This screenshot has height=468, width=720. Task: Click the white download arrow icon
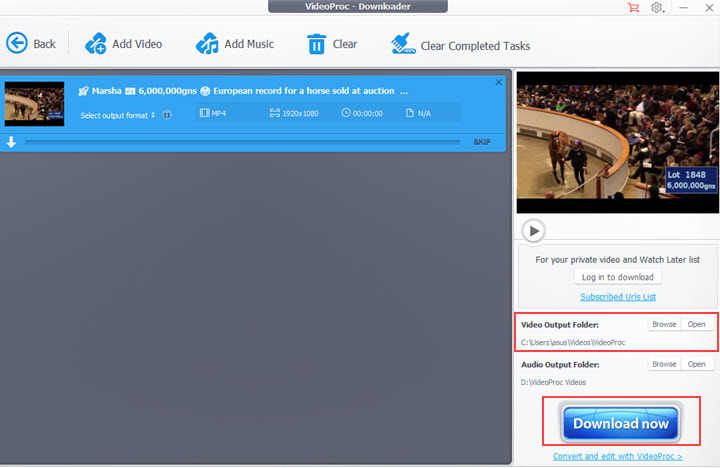[11, 142]
